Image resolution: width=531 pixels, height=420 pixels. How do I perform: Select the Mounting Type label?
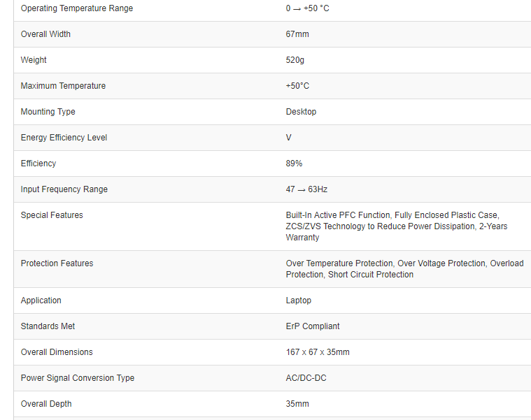click(x=48, y=112)
